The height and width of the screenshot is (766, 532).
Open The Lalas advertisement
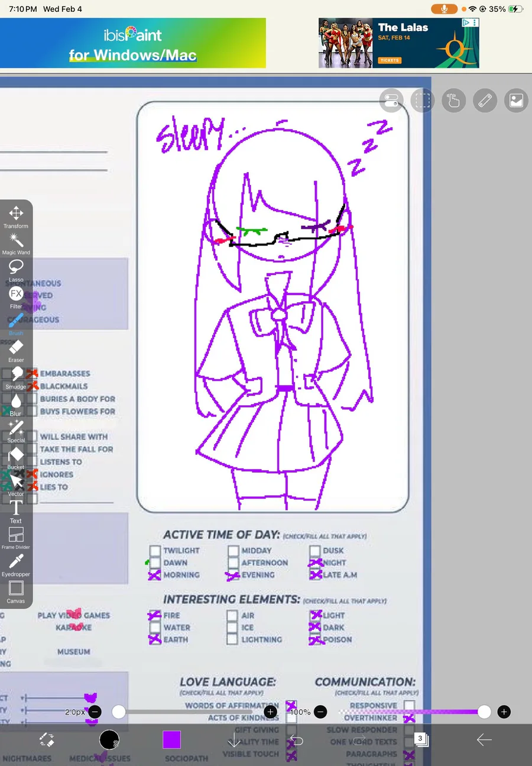[399, 43]
